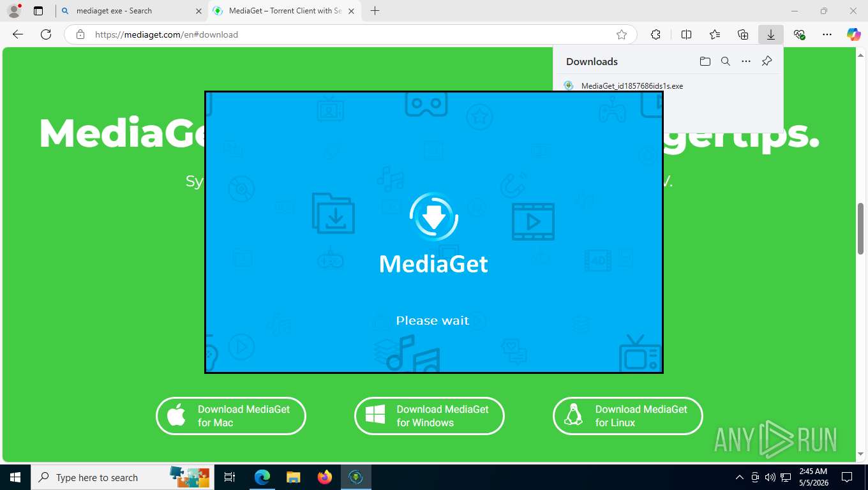Screen dimensions: 868x490
Task: Open the notification center icon
Action: (847, 477)
